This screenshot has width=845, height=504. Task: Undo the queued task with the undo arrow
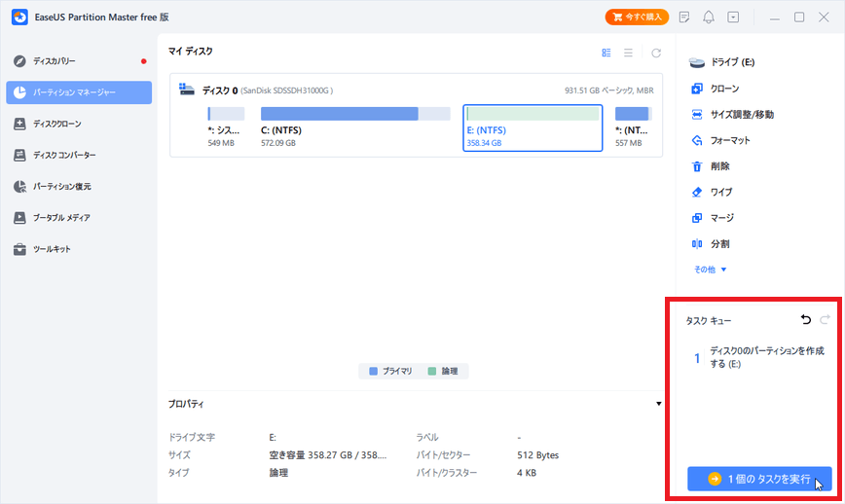[805, 320]
